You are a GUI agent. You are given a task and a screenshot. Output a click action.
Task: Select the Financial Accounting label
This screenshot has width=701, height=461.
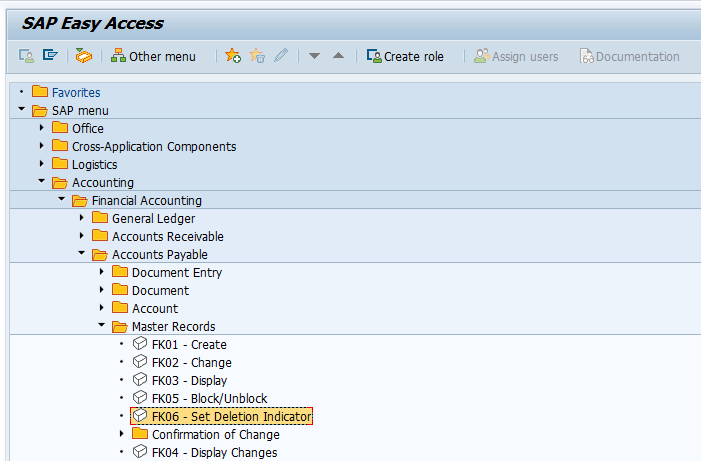click(147, 201)
